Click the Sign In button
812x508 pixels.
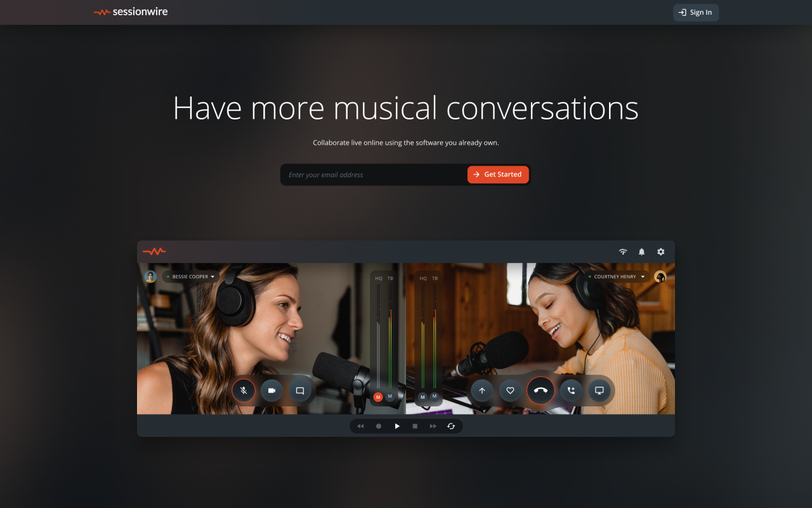[x=695, y=13]
